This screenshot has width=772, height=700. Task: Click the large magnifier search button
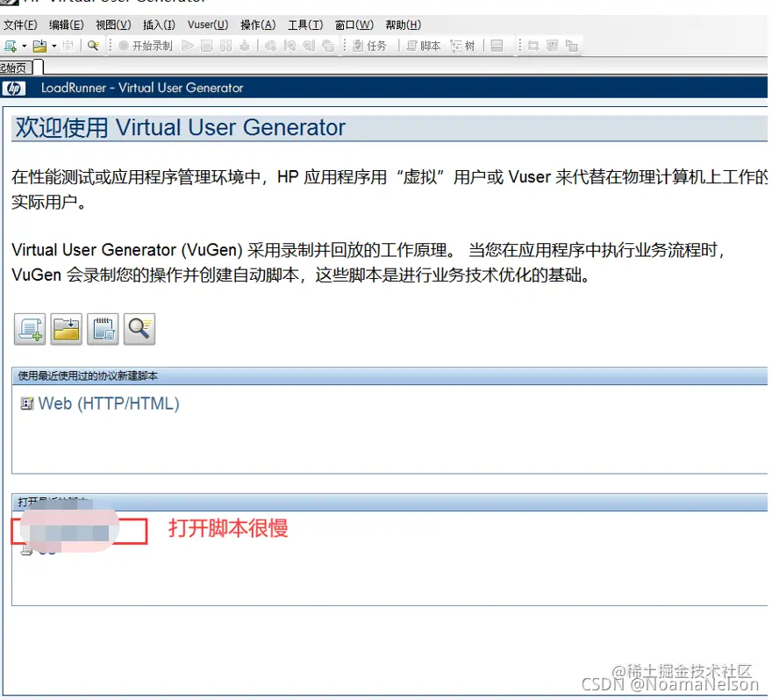click(x=139, y=329)
